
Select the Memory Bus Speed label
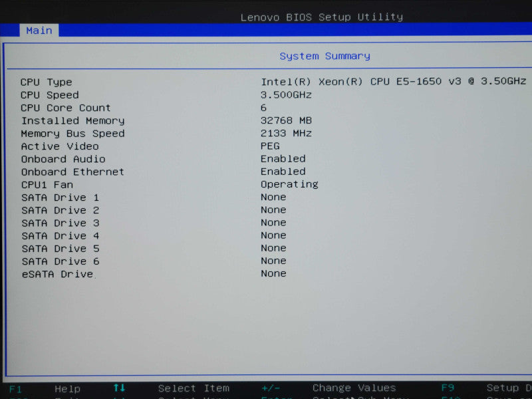pos(72,134)
